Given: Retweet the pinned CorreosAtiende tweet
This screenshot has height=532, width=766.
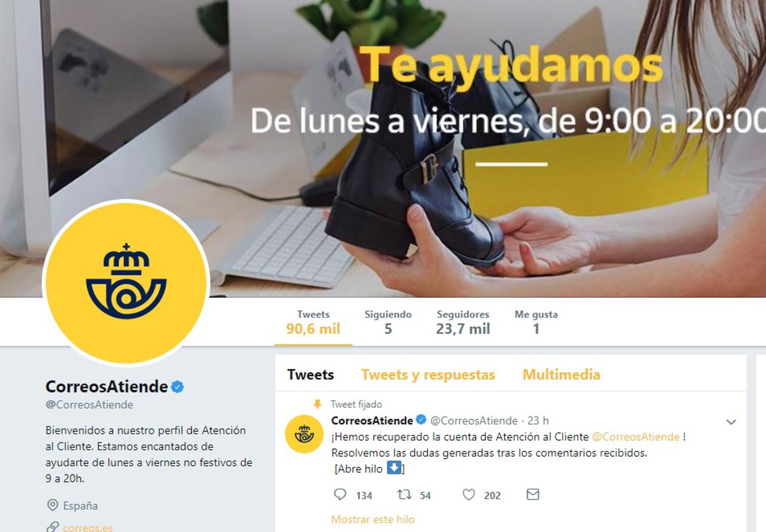Looking at the screenshot, I should pos(403,494).
